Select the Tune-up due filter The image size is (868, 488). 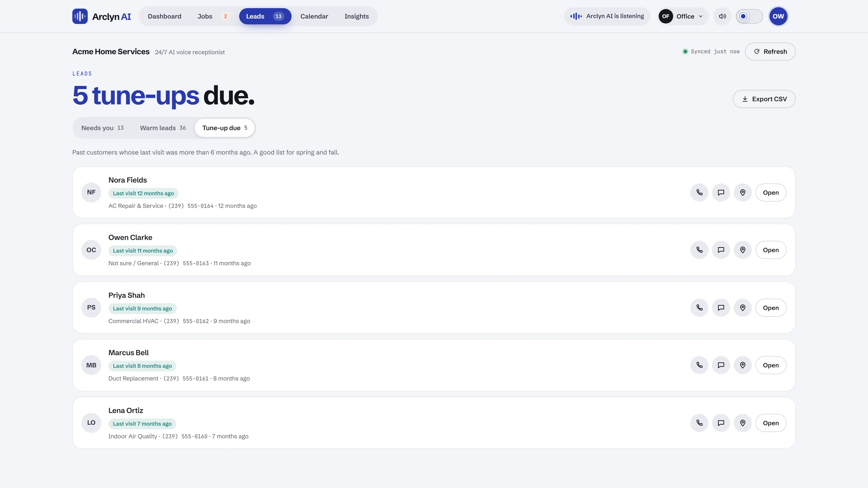[225, 128]
